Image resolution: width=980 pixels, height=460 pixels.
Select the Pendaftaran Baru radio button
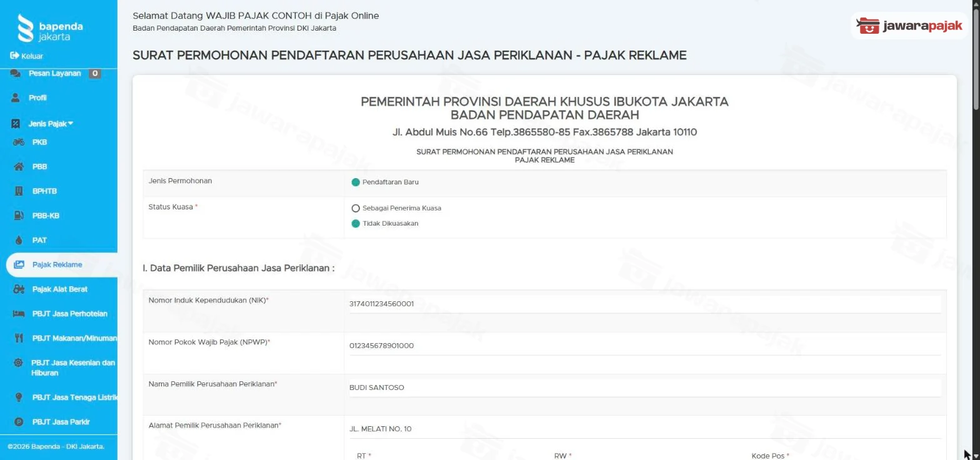pyautogui.click(x=356, y=182)
